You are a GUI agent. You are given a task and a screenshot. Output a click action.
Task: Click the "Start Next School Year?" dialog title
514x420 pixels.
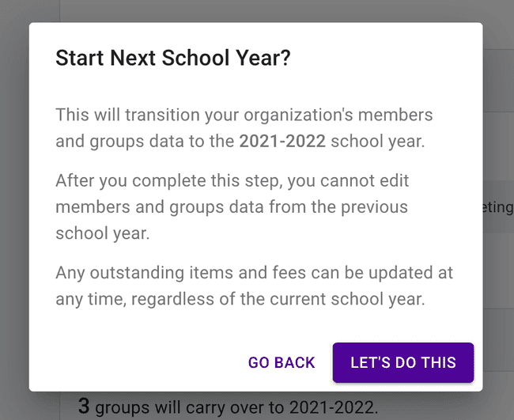pyautogui.click(x=173, y=59)
